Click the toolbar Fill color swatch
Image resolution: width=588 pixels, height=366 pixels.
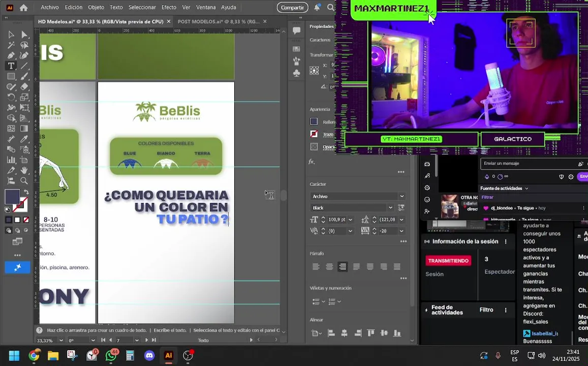coord(12,197)
